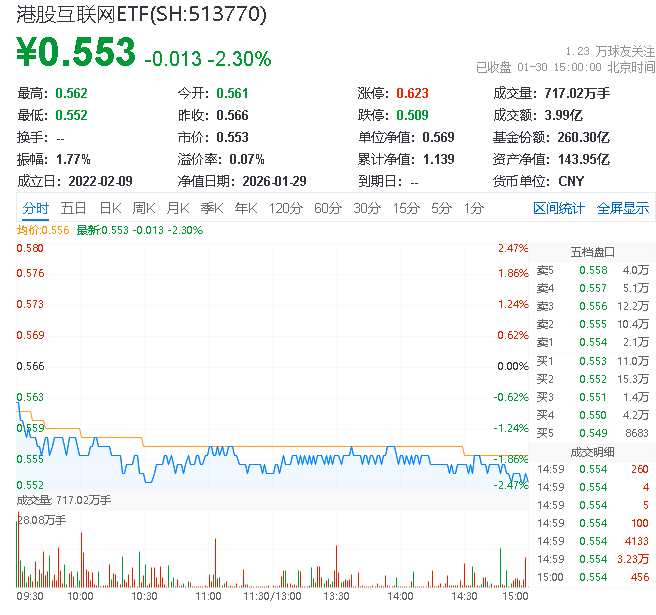656x615 pixels.
Task: Select the 买1 bid price row
Action: click(x=593, y=360)
